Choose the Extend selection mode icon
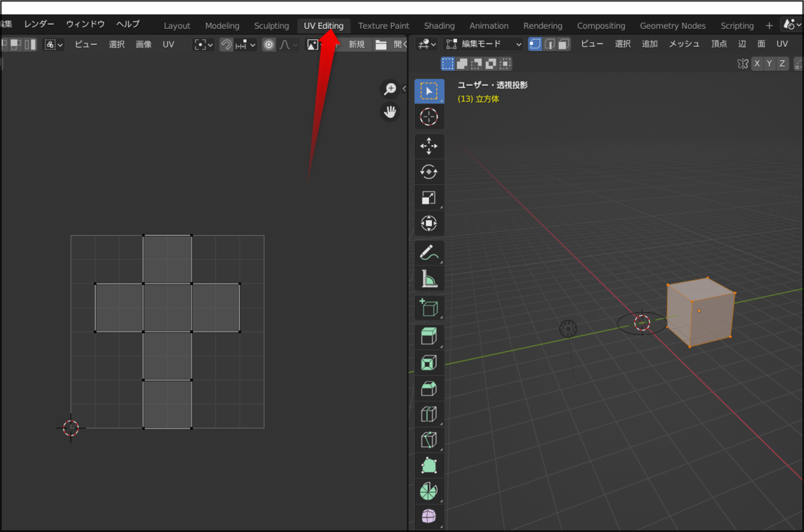The image size is (804, 532). tap(462, 64)
